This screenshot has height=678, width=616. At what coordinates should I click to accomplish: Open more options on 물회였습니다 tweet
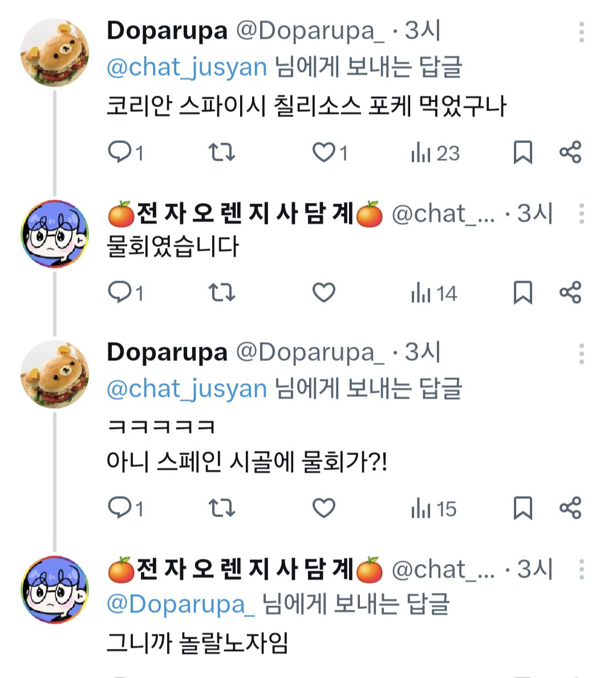tap(582, 214)
